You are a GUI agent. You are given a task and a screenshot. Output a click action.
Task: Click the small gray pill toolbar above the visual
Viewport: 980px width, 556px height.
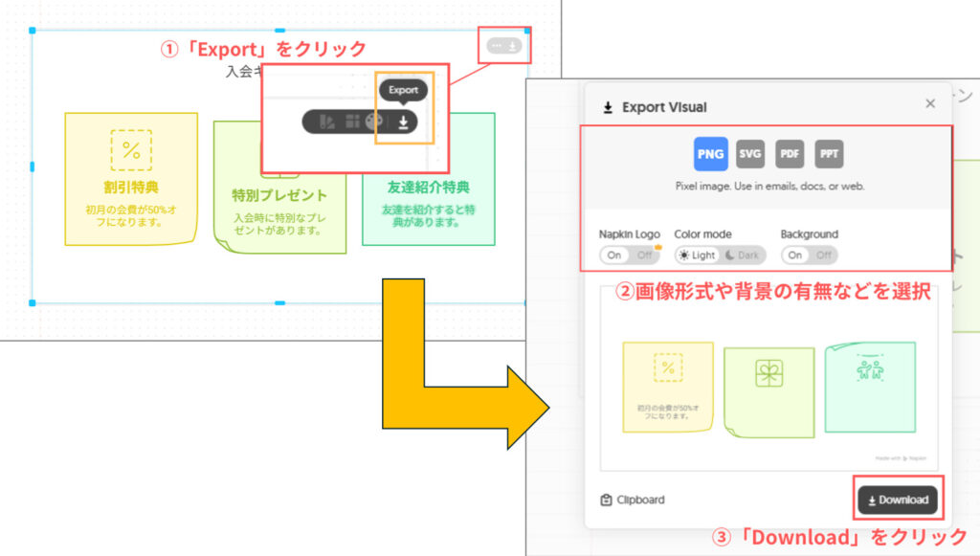coord(503,46)
